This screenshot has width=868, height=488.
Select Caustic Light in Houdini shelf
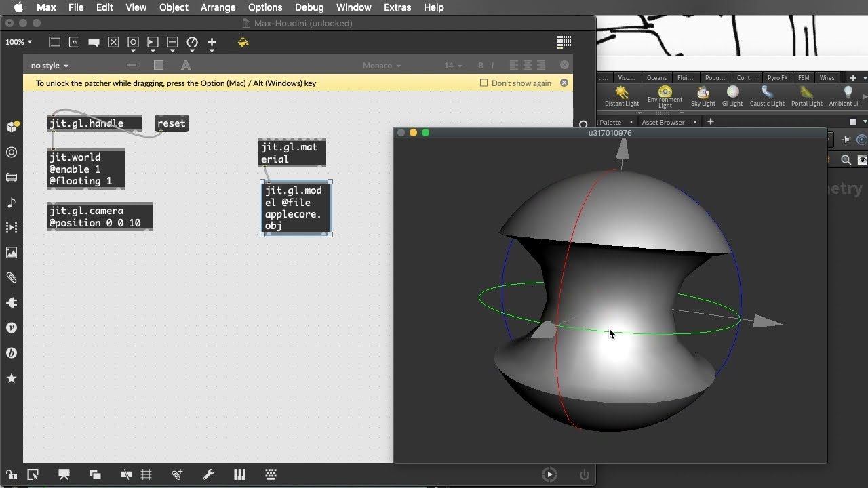point(767,96)
